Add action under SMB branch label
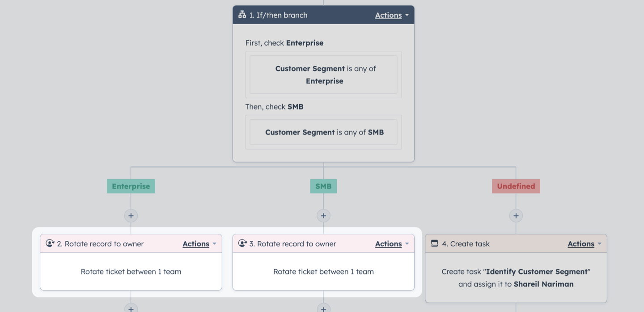644x312 pixels. pyautogui.click(x=323, y=215)
